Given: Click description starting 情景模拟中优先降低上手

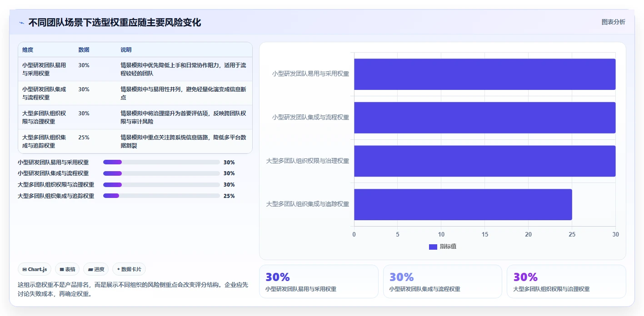Looking at the screenshot, I should coord(183,69).
